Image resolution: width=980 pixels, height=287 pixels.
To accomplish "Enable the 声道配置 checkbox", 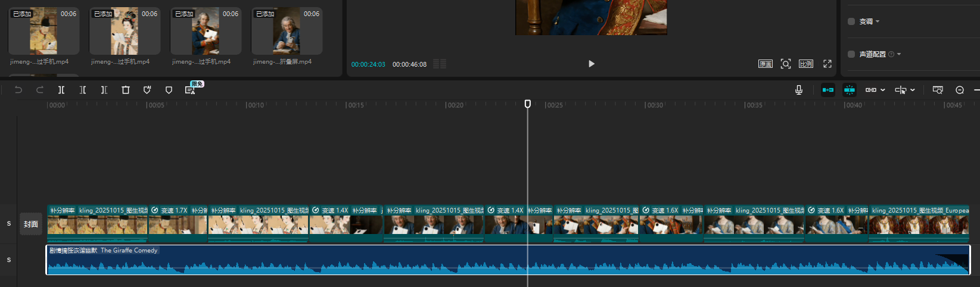I will [x=851, y=54].
